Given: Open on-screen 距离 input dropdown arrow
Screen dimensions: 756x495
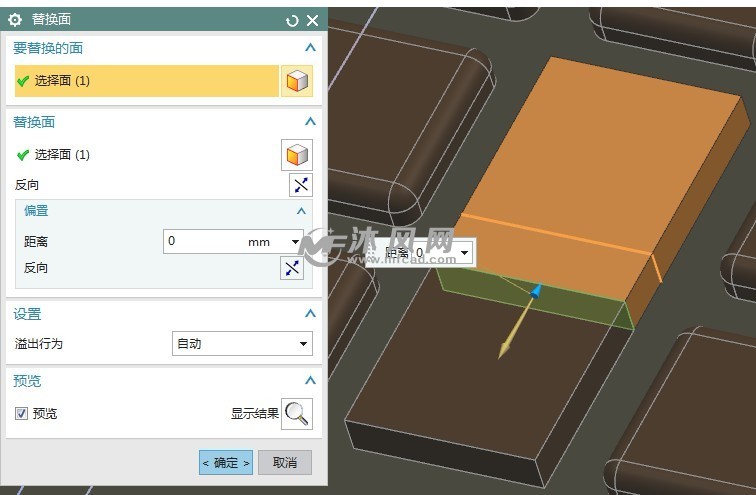Looking at the screenshot, I should tap(464, 253).
